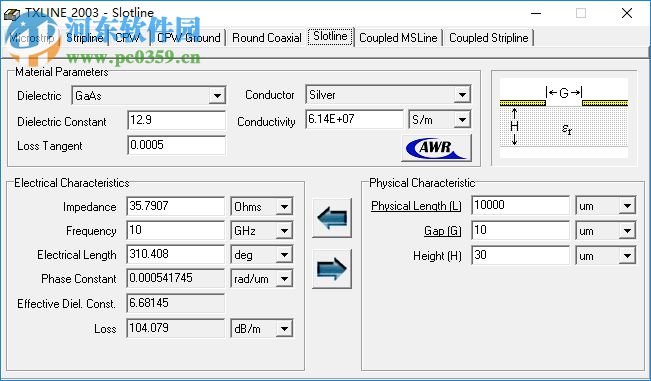The image size is (651, 381).
Task: Click the Electrical Length value field
Action: [175, 254]
